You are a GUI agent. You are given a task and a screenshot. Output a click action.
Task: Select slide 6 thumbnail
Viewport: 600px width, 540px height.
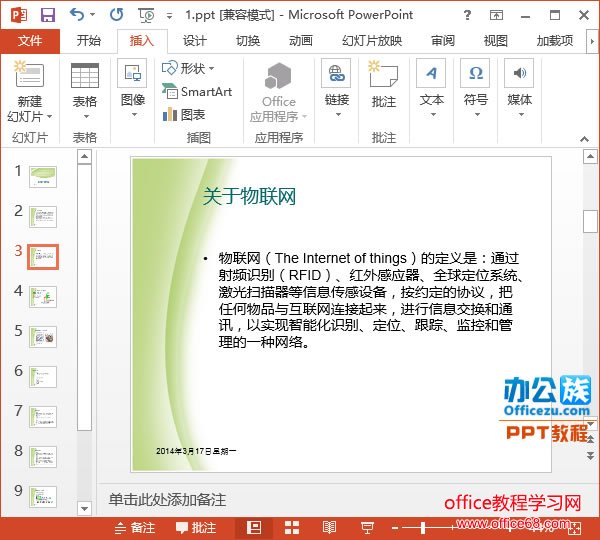click(43, 377)
